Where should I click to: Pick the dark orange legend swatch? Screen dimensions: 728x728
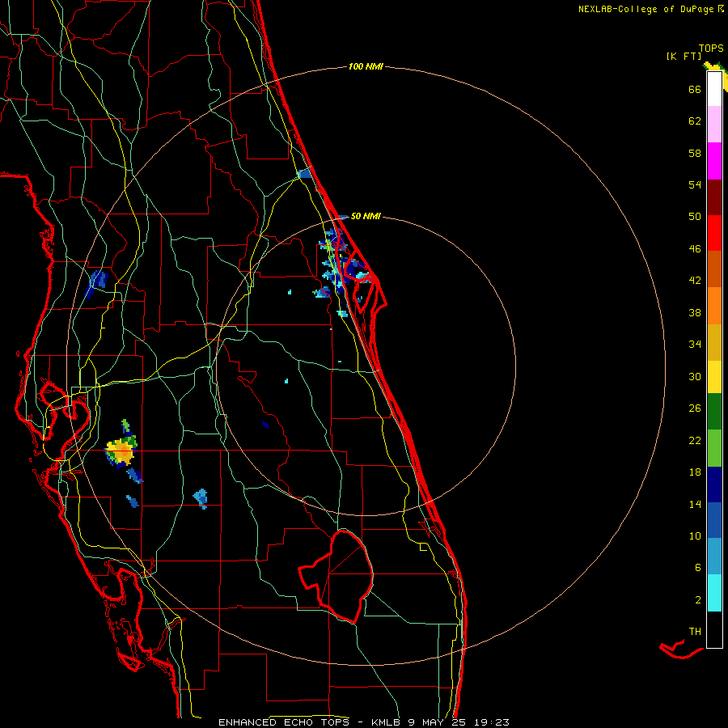(x=714, y=269)
